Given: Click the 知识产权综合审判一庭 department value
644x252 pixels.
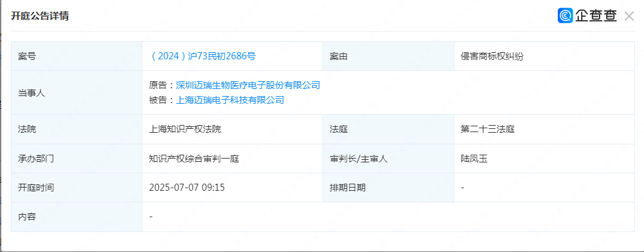Looking at the screenshot, I should click(x=194, y=159).
